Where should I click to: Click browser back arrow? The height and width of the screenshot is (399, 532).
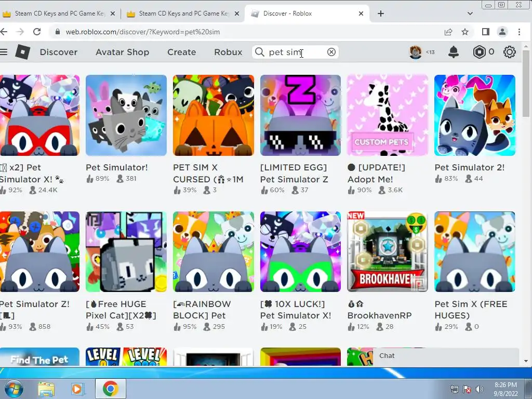click(x=4, y=32)
